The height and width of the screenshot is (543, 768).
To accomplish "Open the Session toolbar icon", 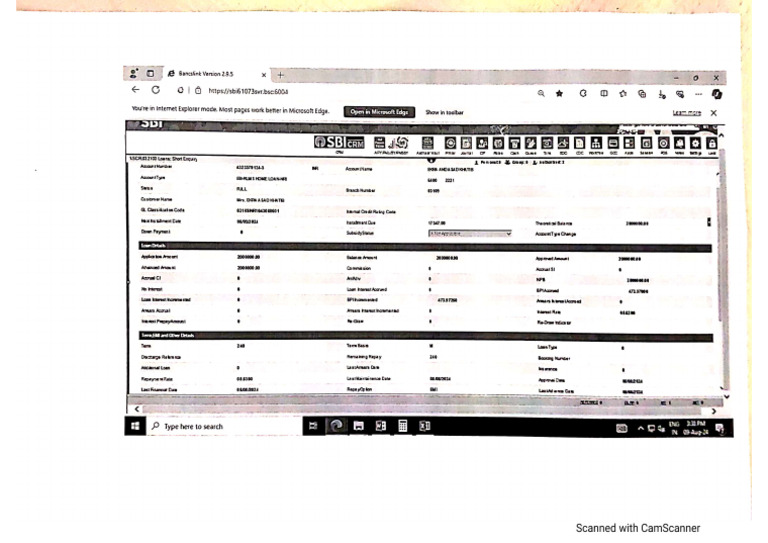I will (647, 143).
